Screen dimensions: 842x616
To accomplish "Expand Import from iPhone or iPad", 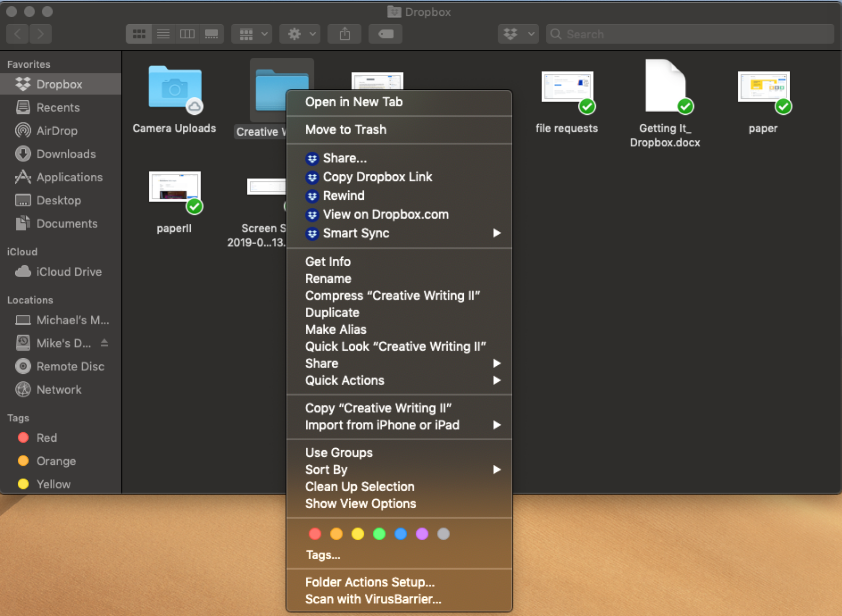I will coord(399,425).
